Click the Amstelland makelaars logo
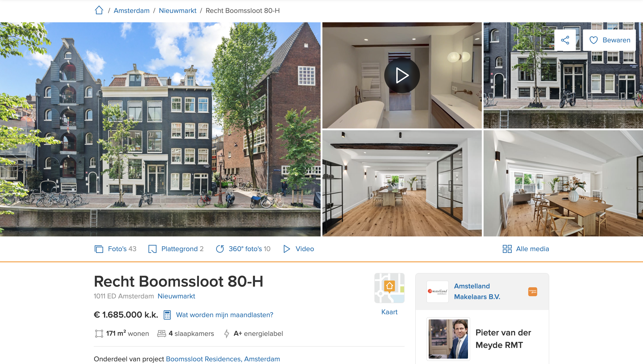 point(437,292)
